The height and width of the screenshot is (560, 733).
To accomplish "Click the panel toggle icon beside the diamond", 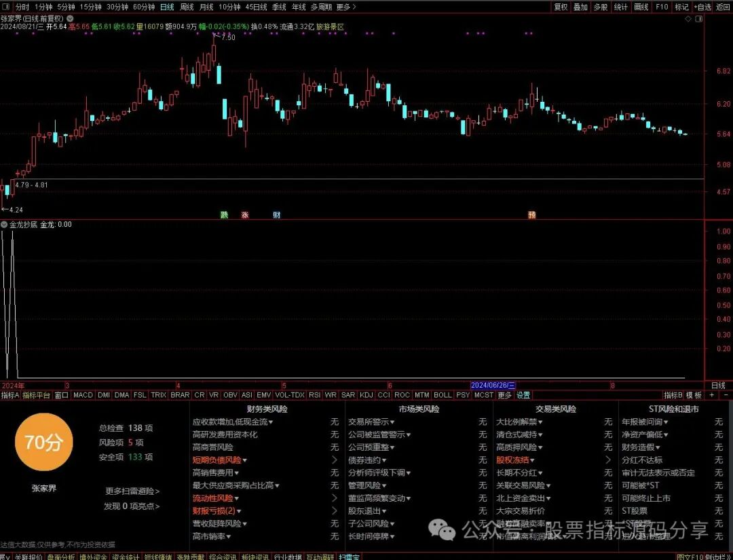I will point(699,19).
